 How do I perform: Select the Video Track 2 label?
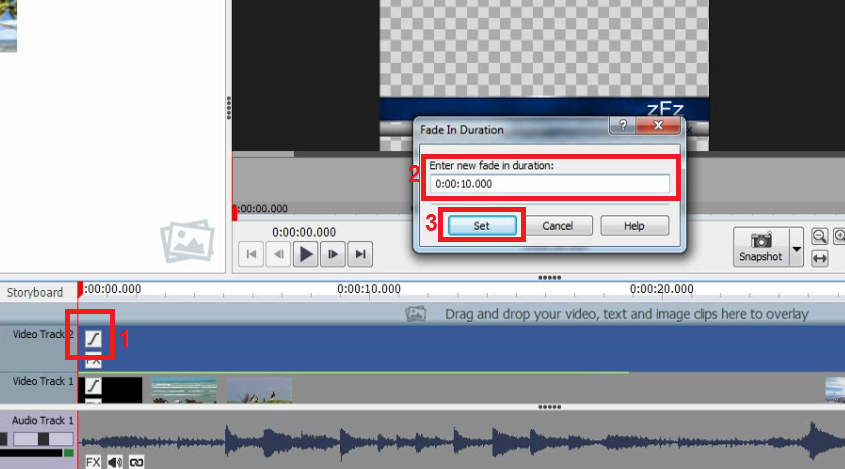[43, 334]
